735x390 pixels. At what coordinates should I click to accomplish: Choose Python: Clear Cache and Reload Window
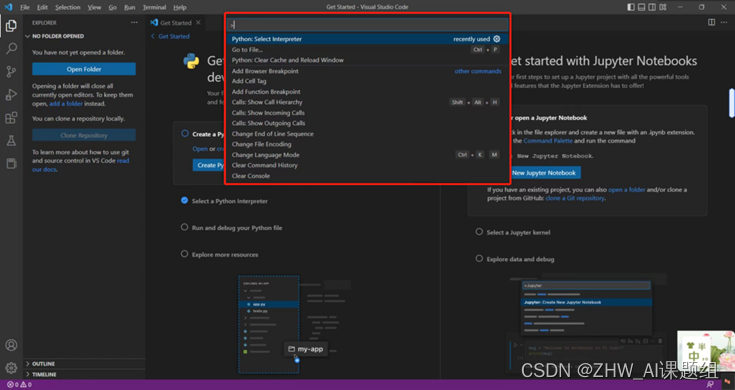pyautogui.click(x=368, y=60)
